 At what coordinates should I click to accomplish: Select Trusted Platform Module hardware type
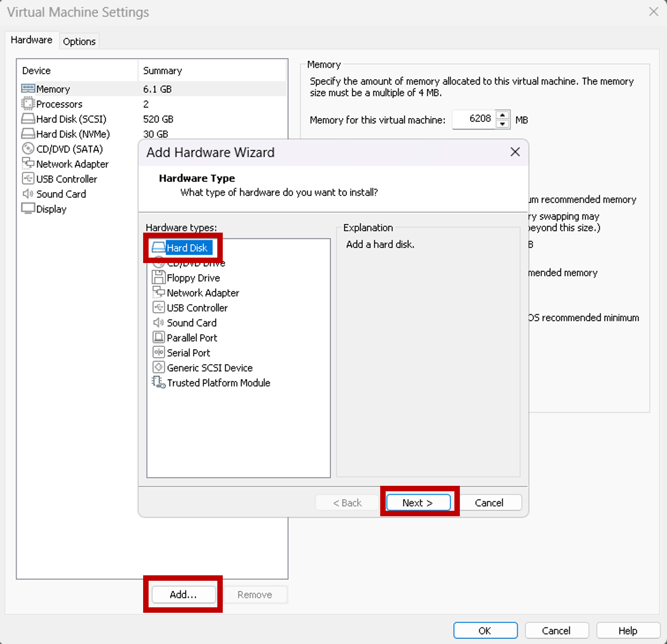(x=219, y=383)
